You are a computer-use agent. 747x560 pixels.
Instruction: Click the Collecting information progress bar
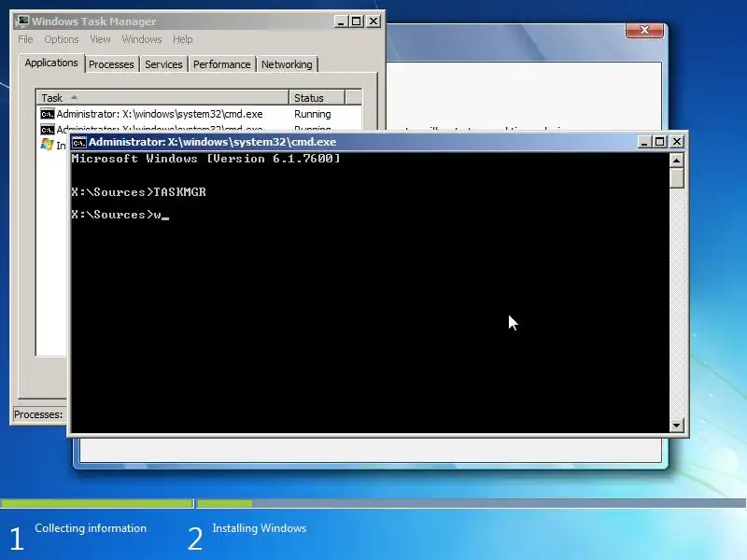[97, 503]
